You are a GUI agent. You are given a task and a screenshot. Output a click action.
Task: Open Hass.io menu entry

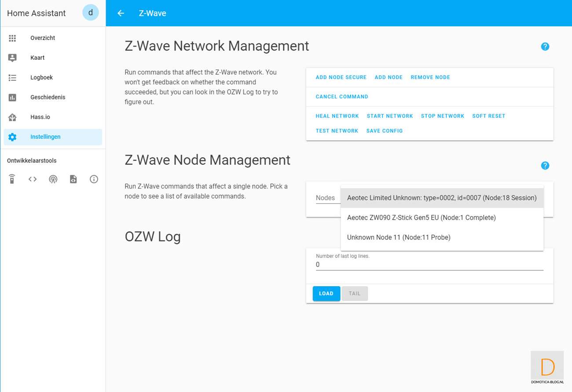(53, 117)
